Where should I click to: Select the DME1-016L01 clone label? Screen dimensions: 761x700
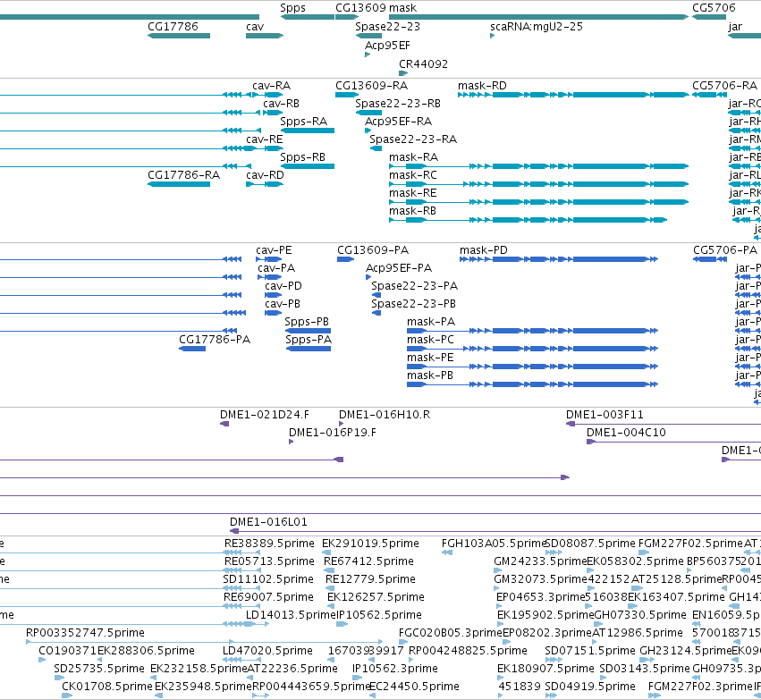(x=268, y=521)
